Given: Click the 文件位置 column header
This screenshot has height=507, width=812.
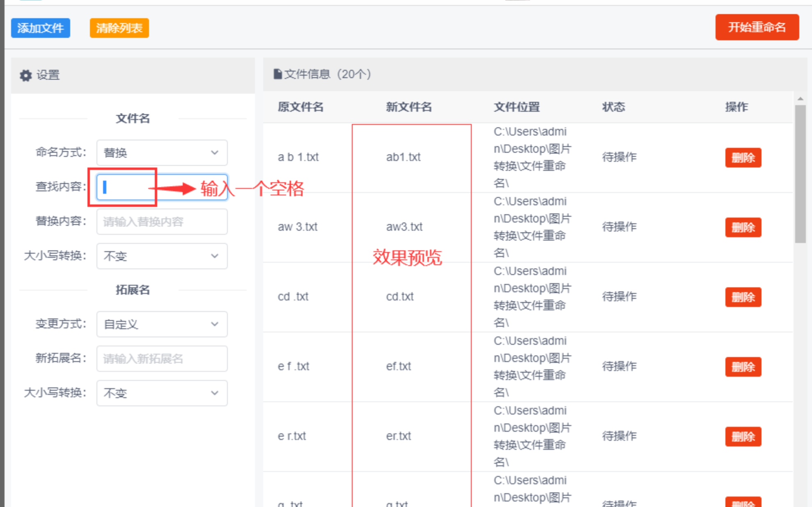Looking at the screenshot, I should [516, 107].
